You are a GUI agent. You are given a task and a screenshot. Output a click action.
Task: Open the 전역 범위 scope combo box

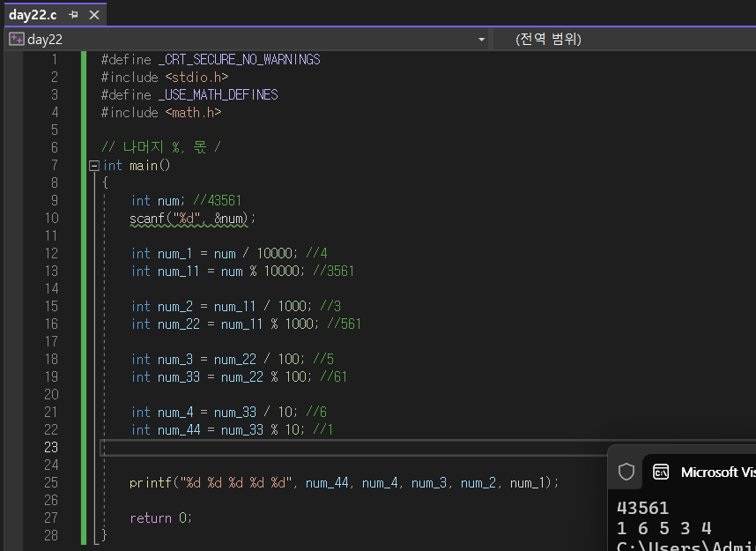click(625, 39)
